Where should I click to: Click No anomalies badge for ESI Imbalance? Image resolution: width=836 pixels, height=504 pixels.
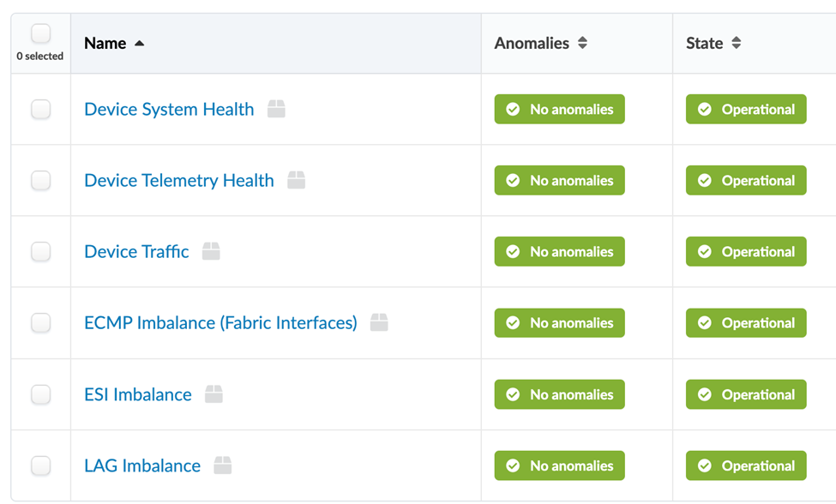point(559,394)
